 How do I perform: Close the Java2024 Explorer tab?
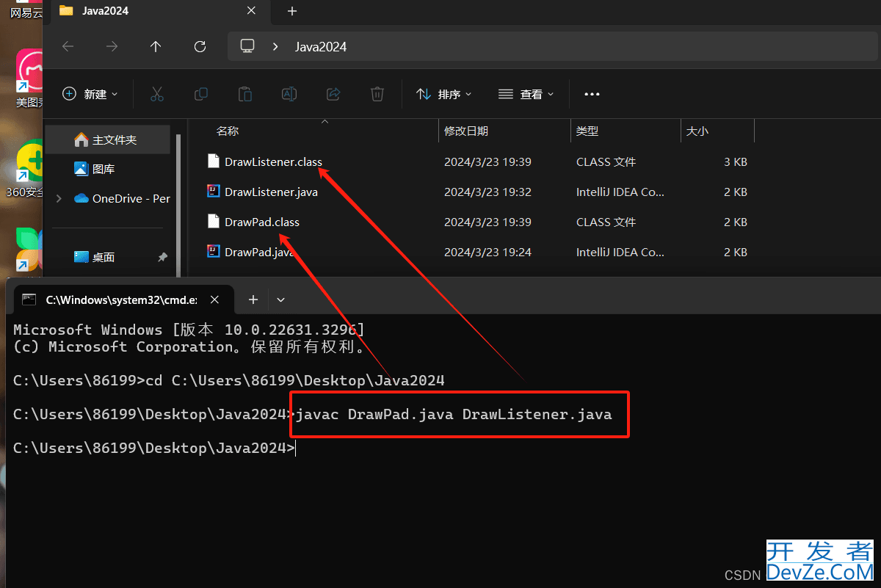pyautogui.click(x=251, y=10)
